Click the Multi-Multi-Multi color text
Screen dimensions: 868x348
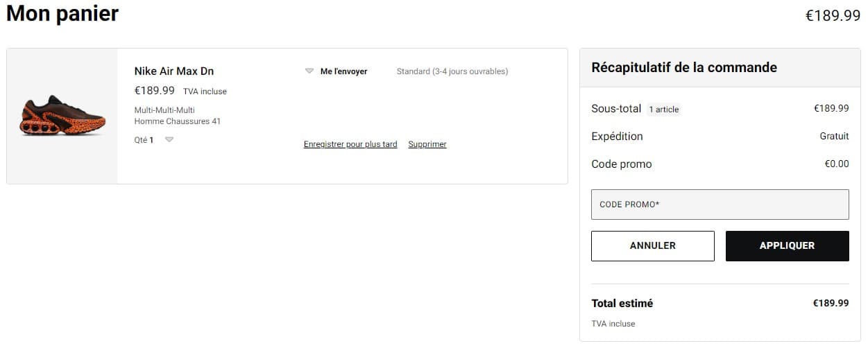pyautogui.click(x=164, y=110)
